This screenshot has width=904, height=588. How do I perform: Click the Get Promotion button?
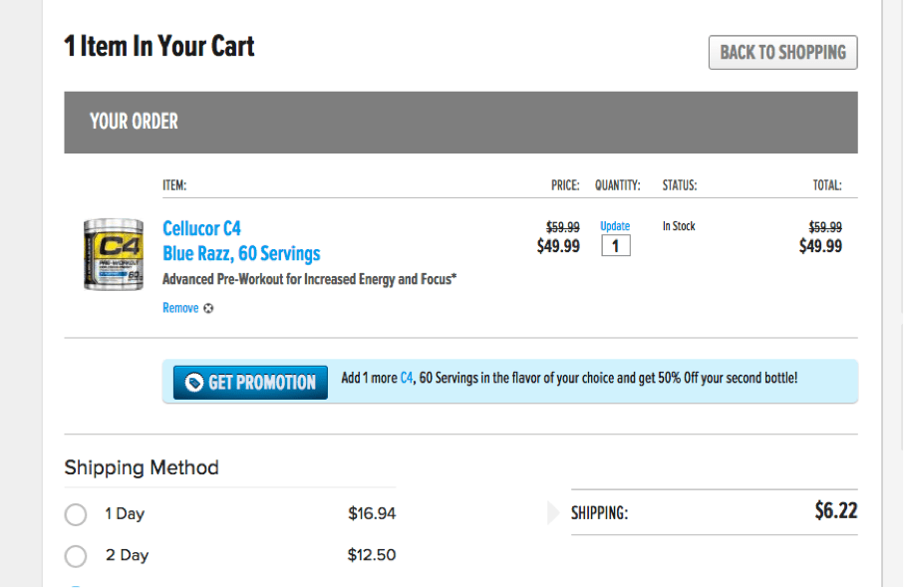[250, 383]
